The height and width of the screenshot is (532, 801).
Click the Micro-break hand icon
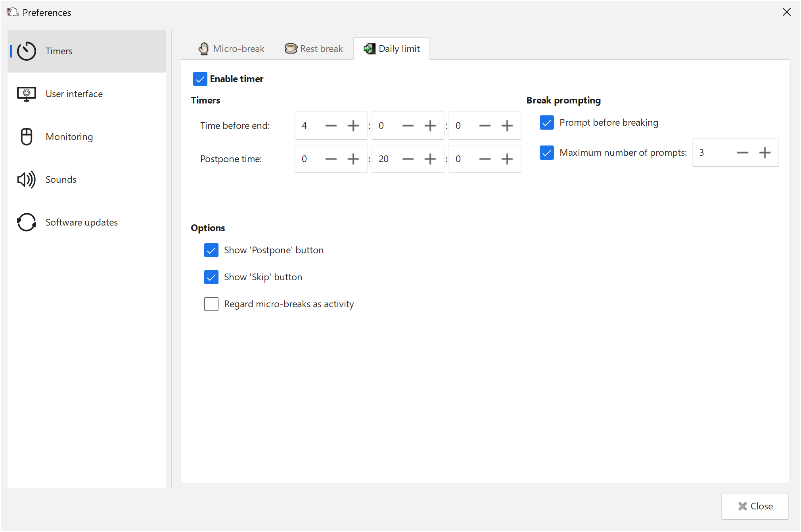pos(203,49)
